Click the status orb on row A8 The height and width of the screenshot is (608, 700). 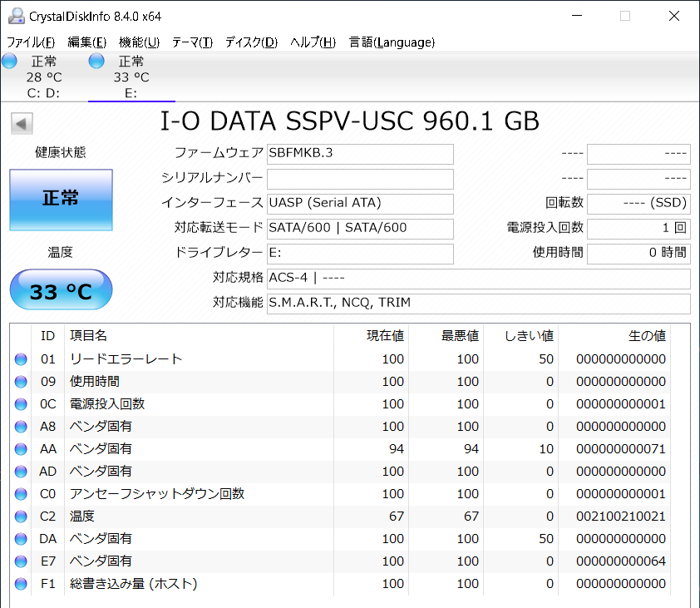(x=21, y=427)
